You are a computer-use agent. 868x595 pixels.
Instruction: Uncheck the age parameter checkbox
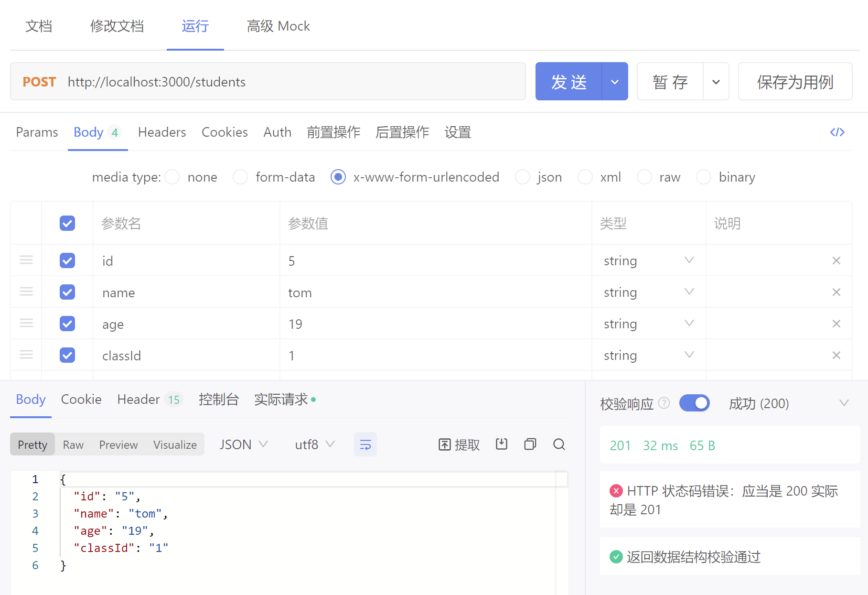(x=67, y=324)
